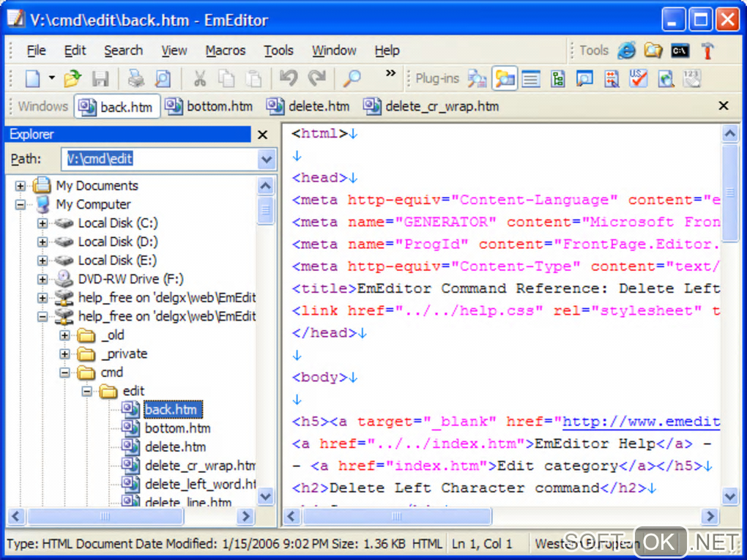
Task: Collapse the My Computer node
Action: [20, 204]
